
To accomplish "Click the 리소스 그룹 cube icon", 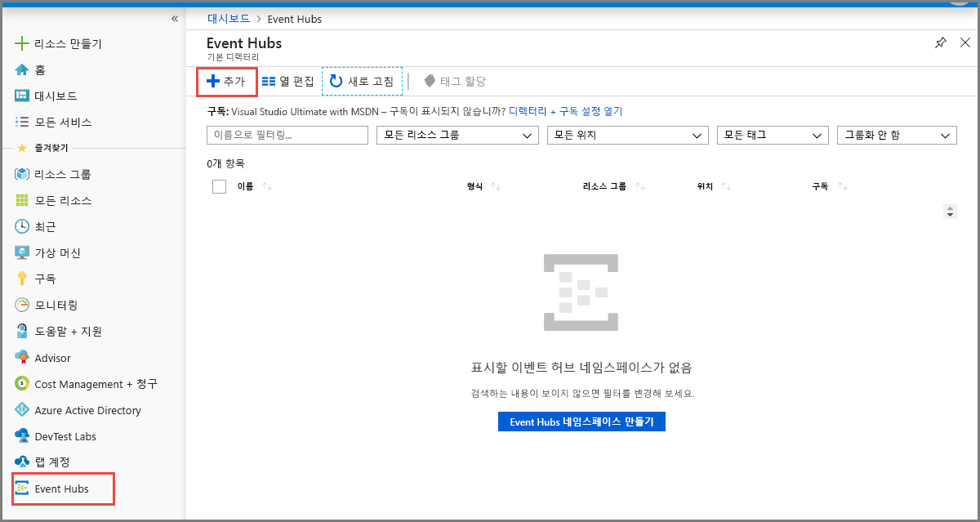I will tap(22, 174).
